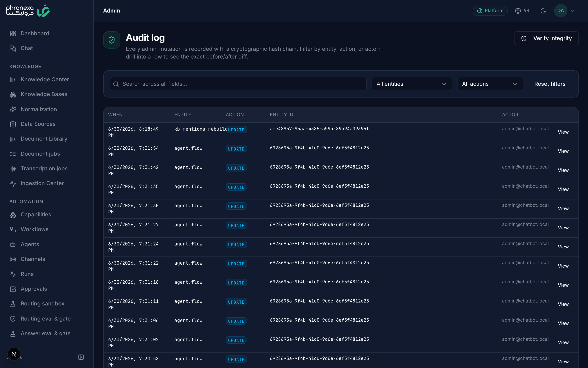
Task: Click entity ID in 7:31:06 PM row
Action: [319, 320]
